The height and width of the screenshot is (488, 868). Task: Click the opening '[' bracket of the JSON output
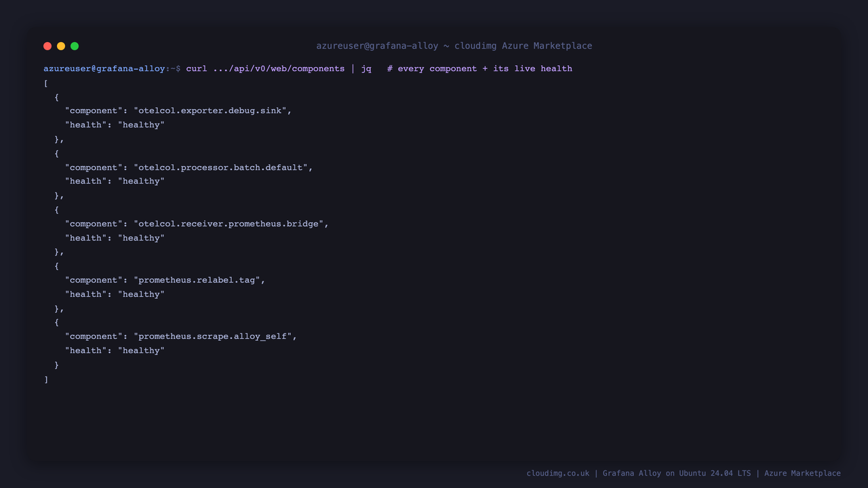pyautogui.click(x=46, y=83)
